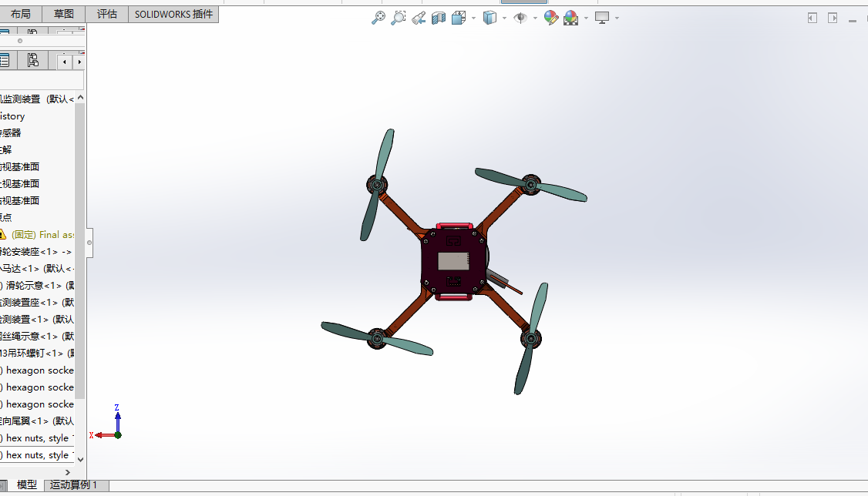Switch to the 运动算例 1 tab
Screen dimensions: 868x496
coord(76,485)
